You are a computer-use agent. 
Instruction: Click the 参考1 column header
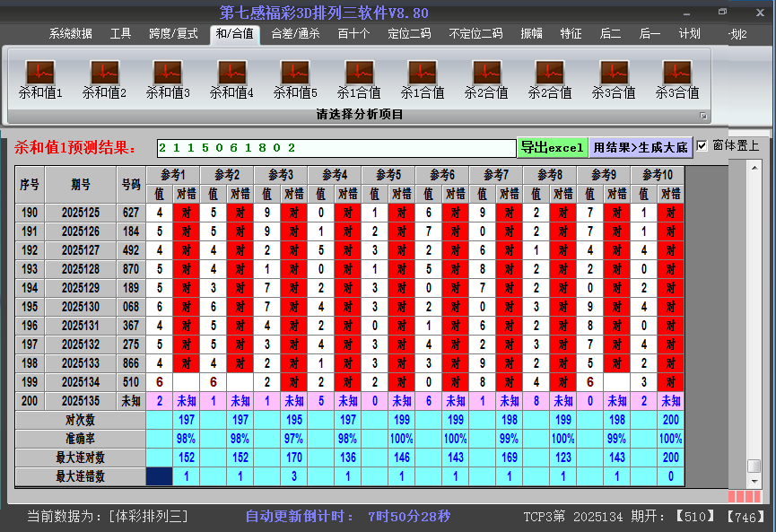tap(173, 175)
